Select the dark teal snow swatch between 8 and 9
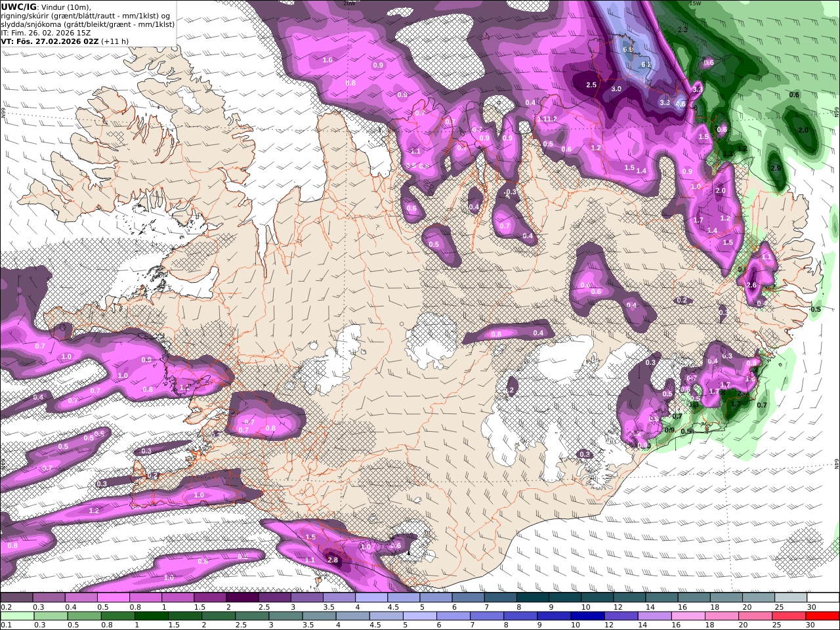This screenshot has height=630, width=840. (x=533, y=598)
